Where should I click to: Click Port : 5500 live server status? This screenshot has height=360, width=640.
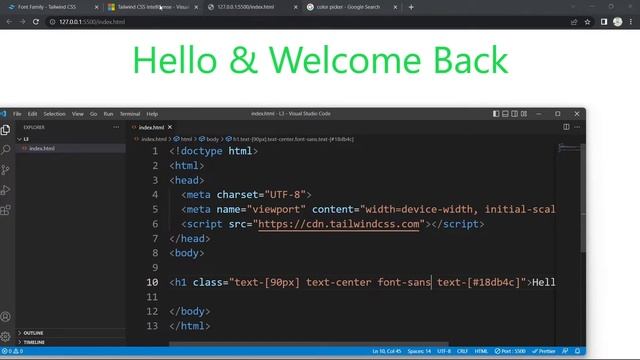tap(510, 351)
